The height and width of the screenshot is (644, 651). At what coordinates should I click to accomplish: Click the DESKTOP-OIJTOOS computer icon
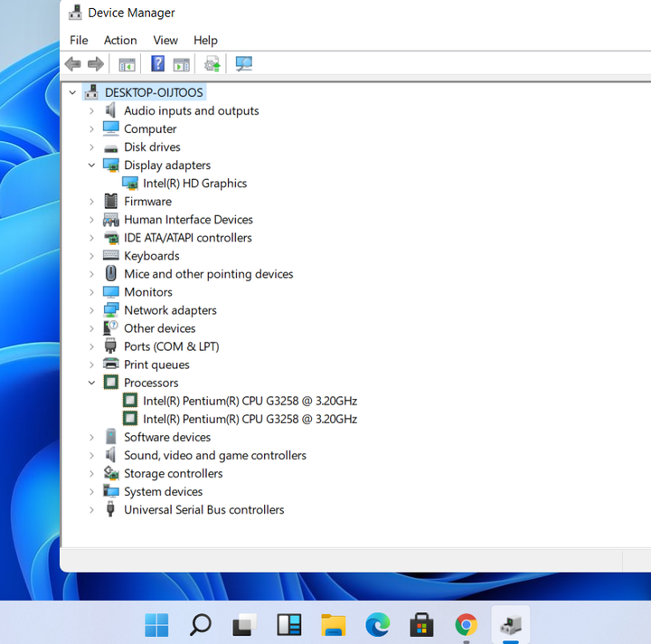click(91, 92)
